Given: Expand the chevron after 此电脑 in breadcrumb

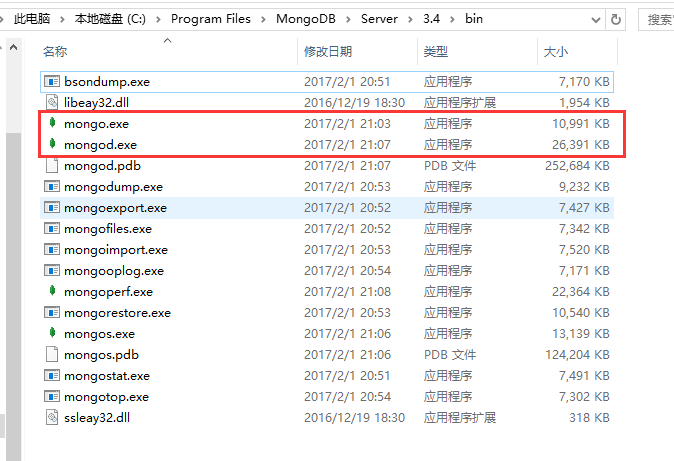Looking at the screenshot, I should click(x=62, y=19).
